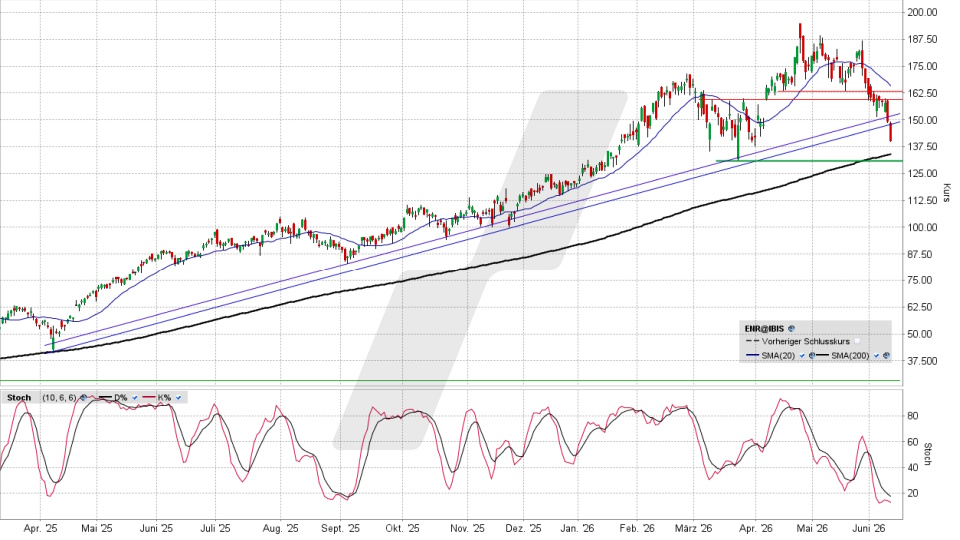The image size is (960, 540).
Task: Click the D% label in Stoch header
Action: pyautogui.click(x=121, y=397)
